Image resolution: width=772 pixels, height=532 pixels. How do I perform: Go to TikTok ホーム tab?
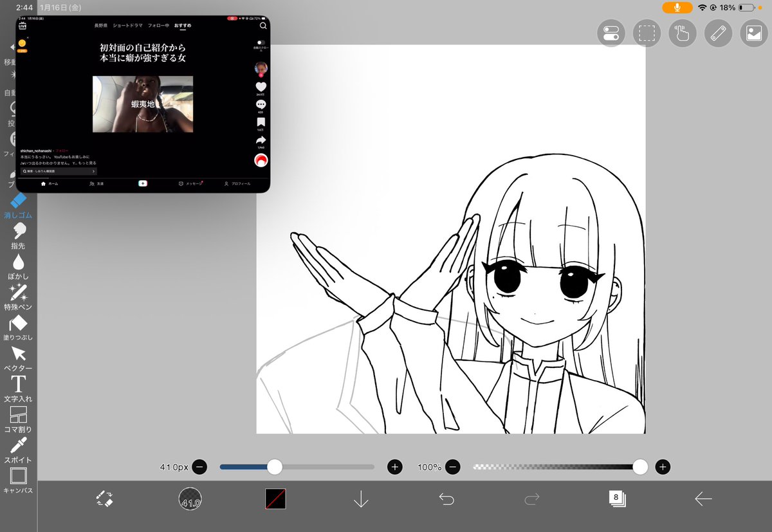pos(50,183)
